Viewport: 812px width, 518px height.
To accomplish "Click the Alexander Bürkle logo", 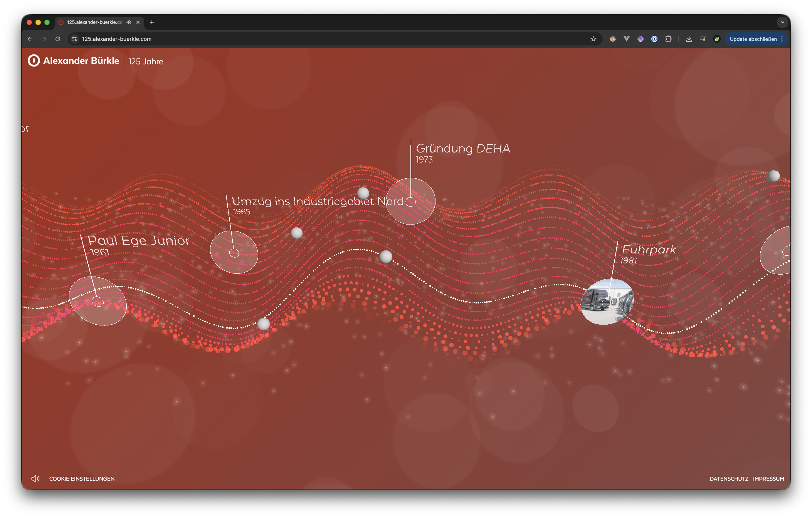I will (x=74, y=61).
